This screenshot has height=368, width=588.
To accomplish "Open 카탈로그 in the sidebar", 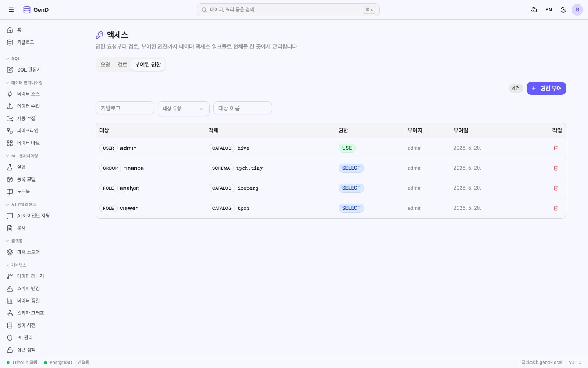I will 37,43.
